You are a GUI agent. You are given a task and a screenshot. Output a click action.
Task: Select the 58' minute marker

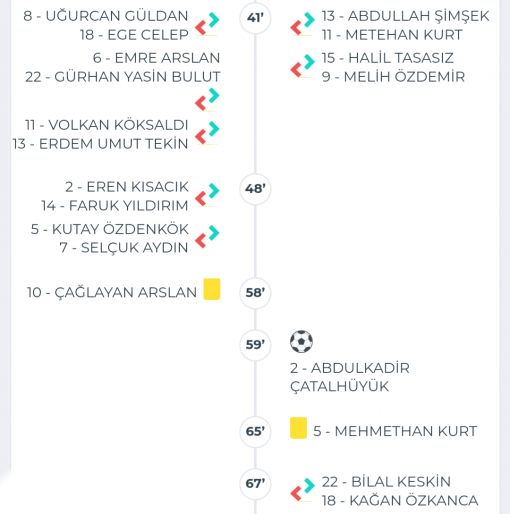click(x=255, y=293)
